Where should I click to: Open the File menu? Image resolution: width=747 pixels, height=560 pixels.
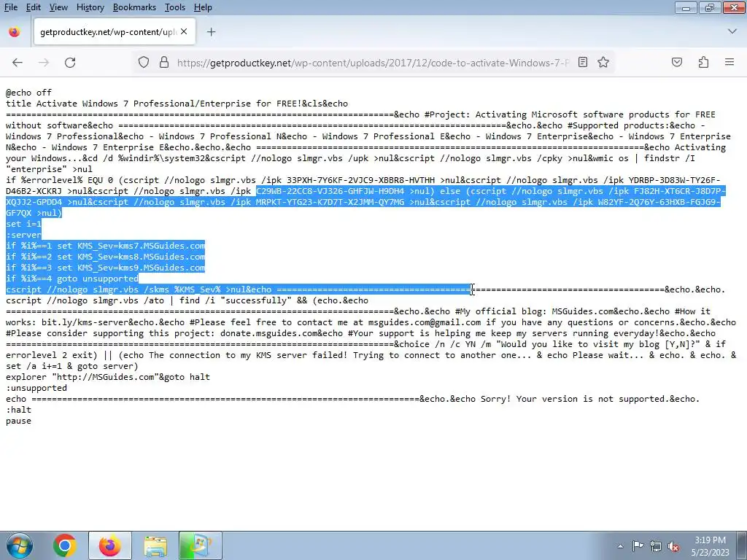pyautogui.click(x=10, y=7)
